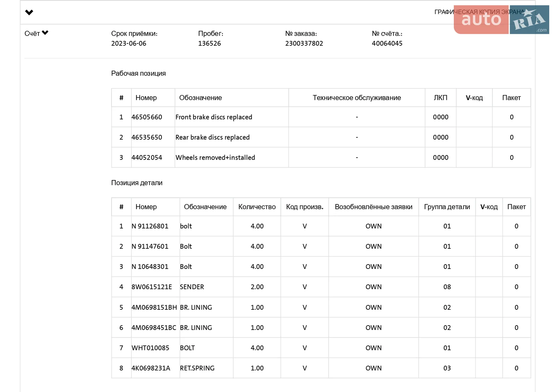
Task: Expand the Счёт dropdown chevron
Action: tap(45, 33)
